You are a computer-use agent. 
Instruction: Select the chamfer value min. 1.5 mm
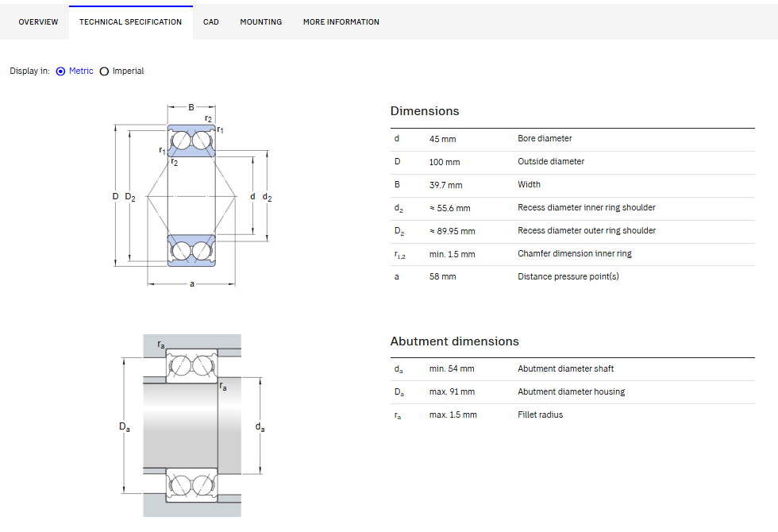[452, 254]
